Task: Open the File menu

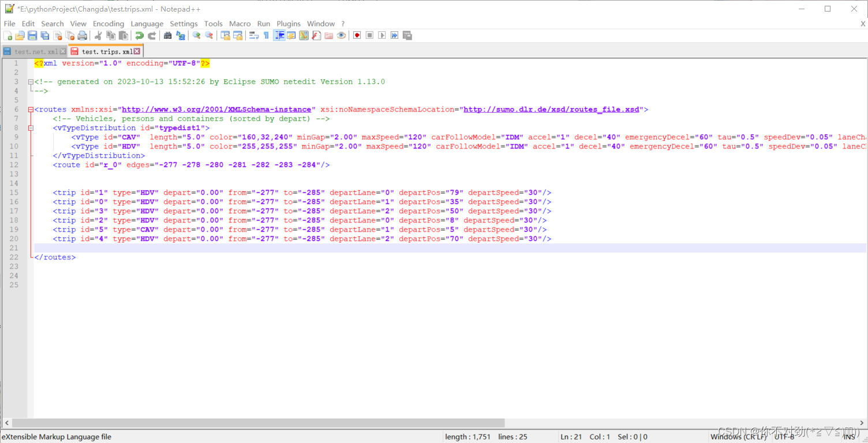Action: pos(10,24)
